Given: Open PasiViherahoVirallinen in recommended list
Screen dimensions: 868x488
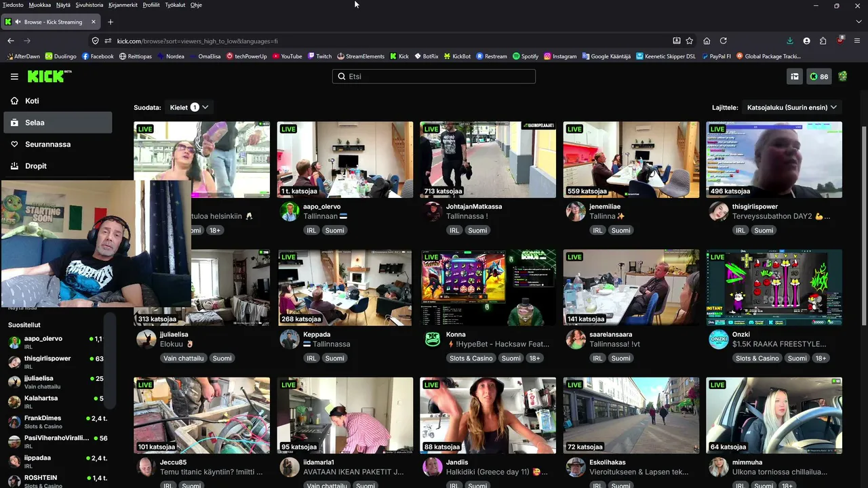Looking at the screenshot, I should tap(57, 442).
